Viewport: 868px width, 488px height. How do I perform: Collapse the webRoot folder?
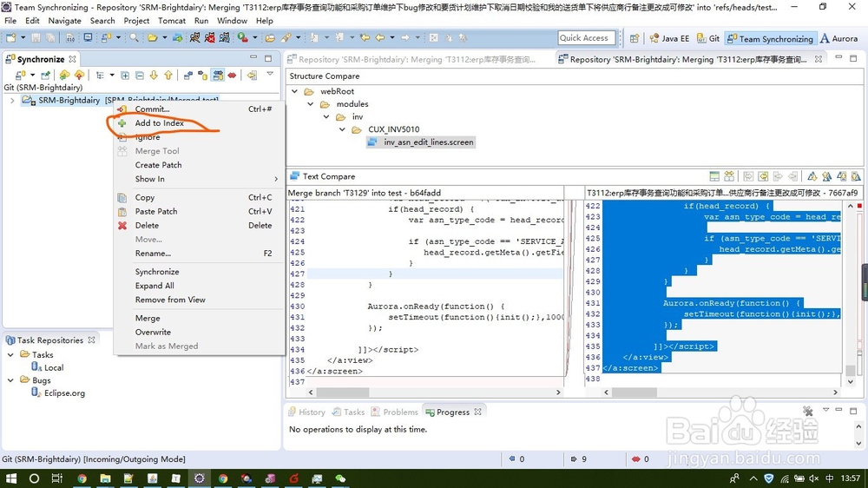tap(295, 91)
